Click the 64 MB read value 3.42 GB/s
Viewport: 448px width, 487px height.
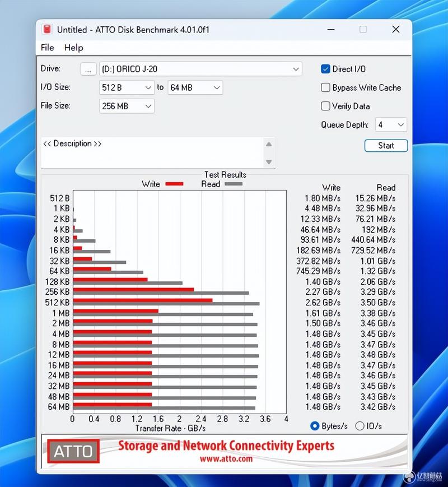point(378,406)
